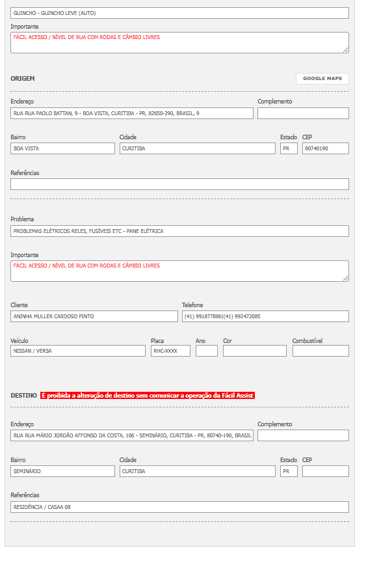Click the Telefone field
Viewport: 392px width, 561px height.
tap(265, 316)
